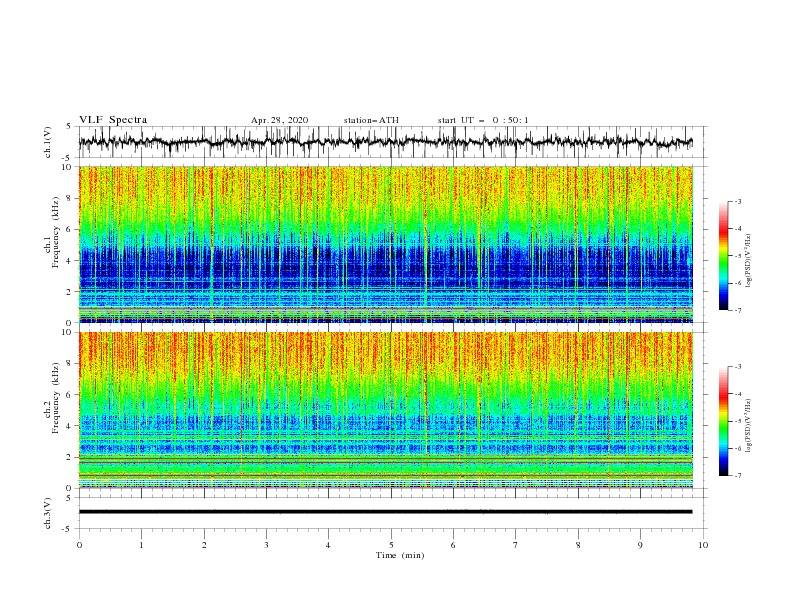Click the "2" minute tick label

pyautogui.click(x=204, y=545)
